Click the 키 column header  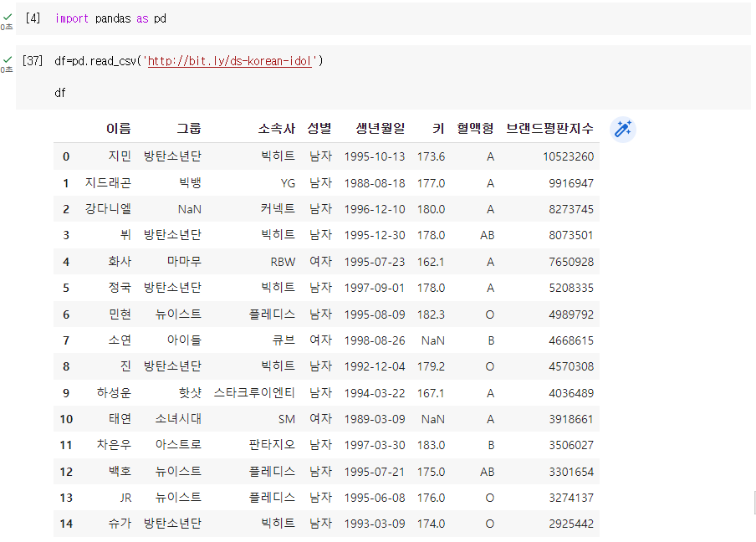click(438, 128)
